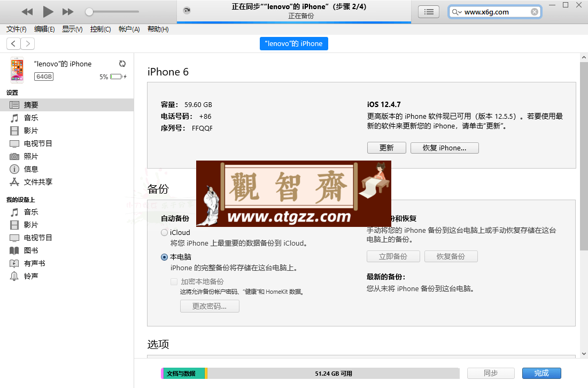Click the battery indicator icon
The height and width of the screenshot is (388, 588).
click(118, 77)
